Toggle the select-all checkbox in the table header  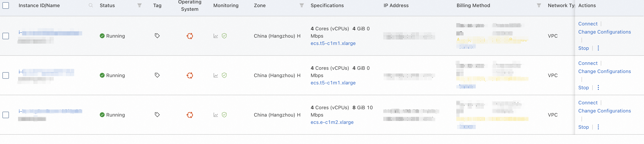(x=6, y=5)
